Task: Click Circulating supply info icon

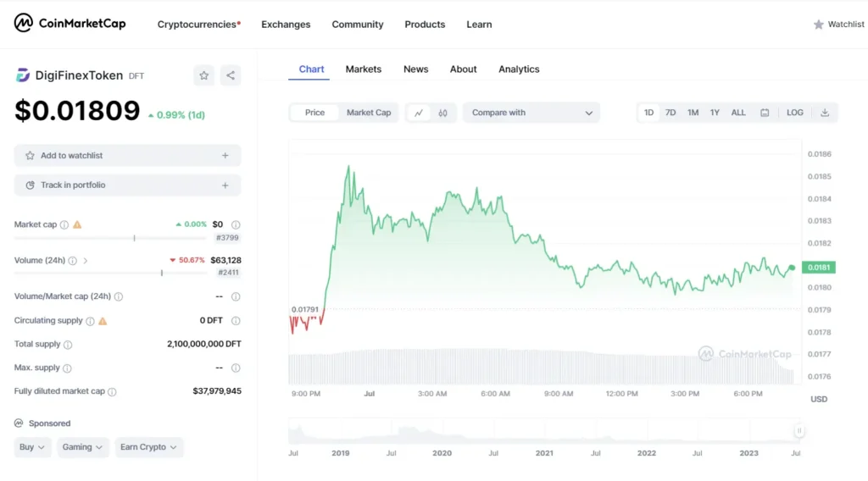Action: click(x=90, y=321)
